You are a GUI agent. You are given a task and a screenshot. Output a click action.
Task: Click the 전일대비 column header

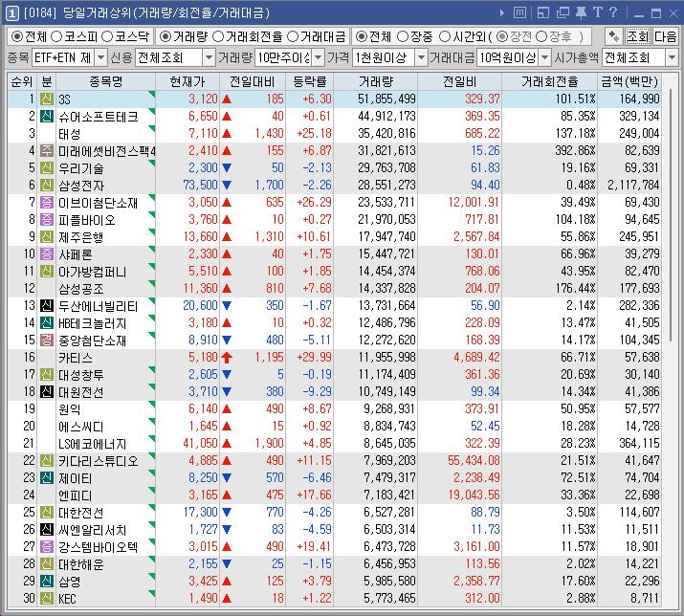253,81
